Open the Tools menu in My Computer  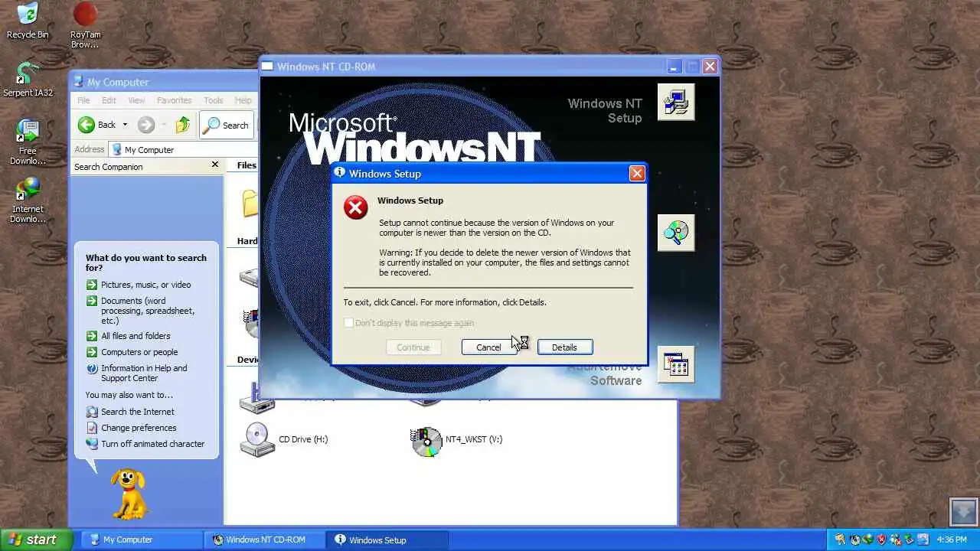point(213,100)
